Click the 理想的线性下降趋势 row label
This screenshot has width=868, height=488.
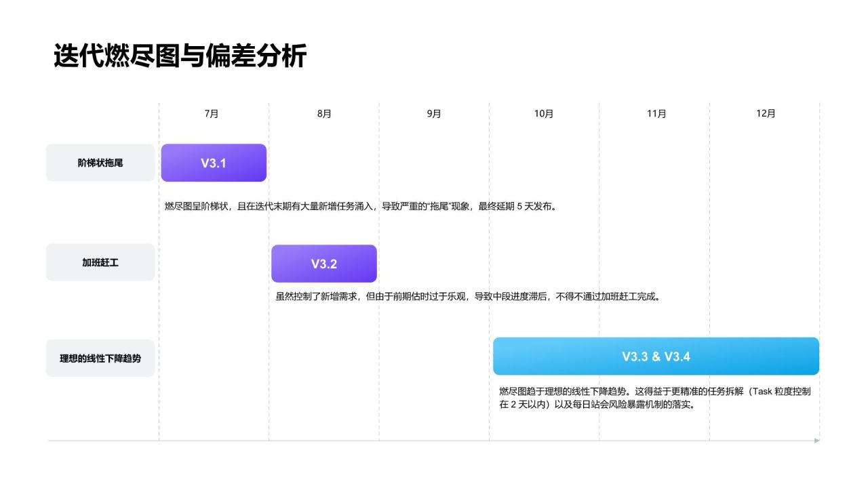click(x=100, y=358)
